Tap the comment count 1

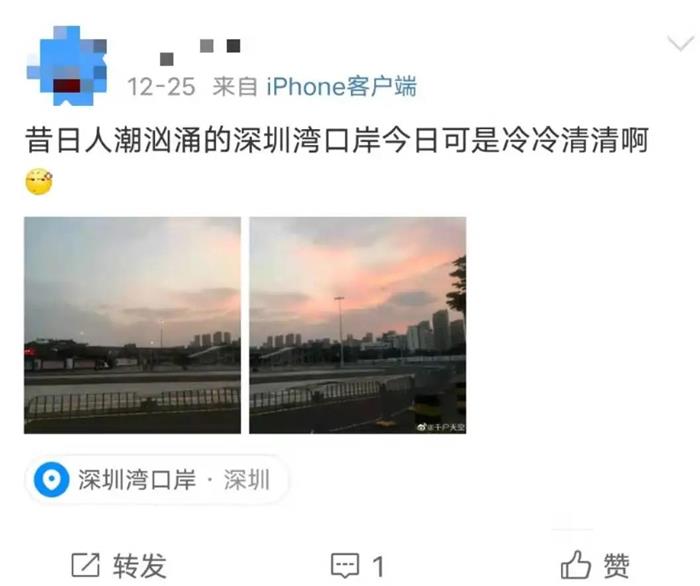click(x=379, y=566)
